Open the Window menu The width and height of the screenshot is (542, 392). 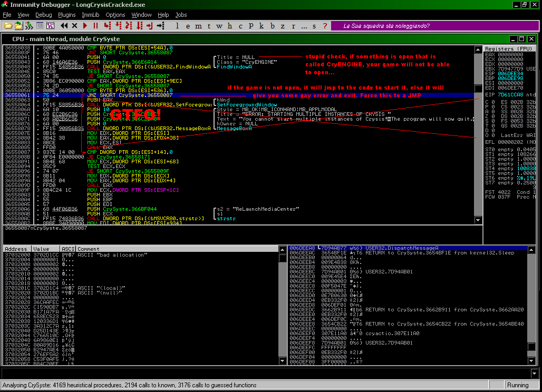tap(141, 15)
